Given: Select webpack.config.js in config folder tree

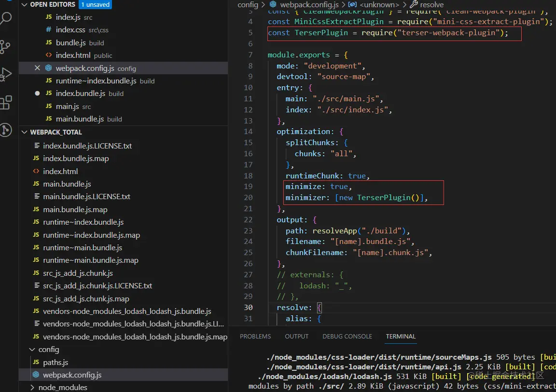Looking at the screenshot, I should (x=124, y=375).
